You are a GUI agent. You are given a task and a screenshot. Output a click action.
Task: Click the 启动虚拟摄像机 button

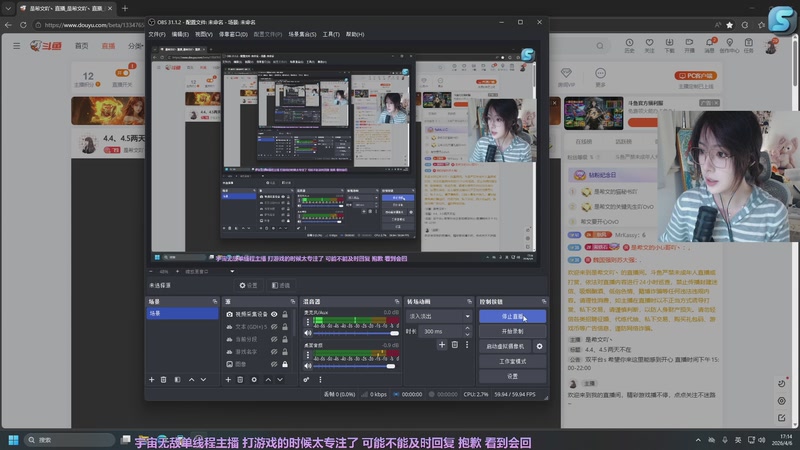pos(505,346)
